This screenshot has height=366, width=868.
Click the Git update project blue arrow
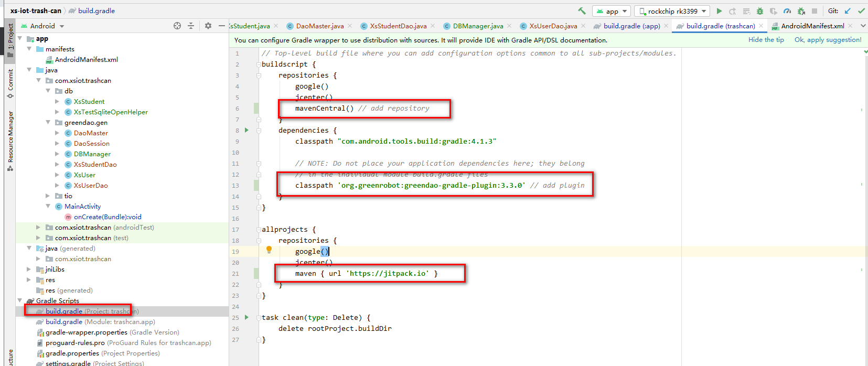point(848,10)
